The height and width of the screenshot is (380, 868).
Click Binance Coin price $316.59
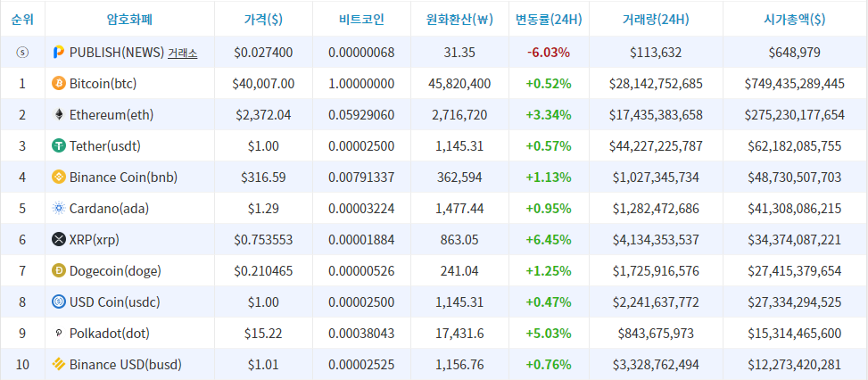coord(263,178)
